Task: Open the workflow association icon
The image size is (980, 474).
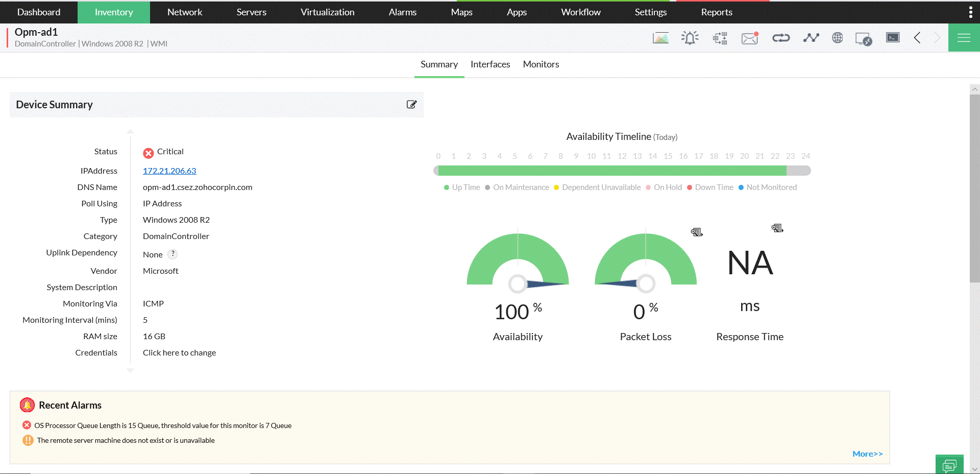Action: tap(720, 37)
